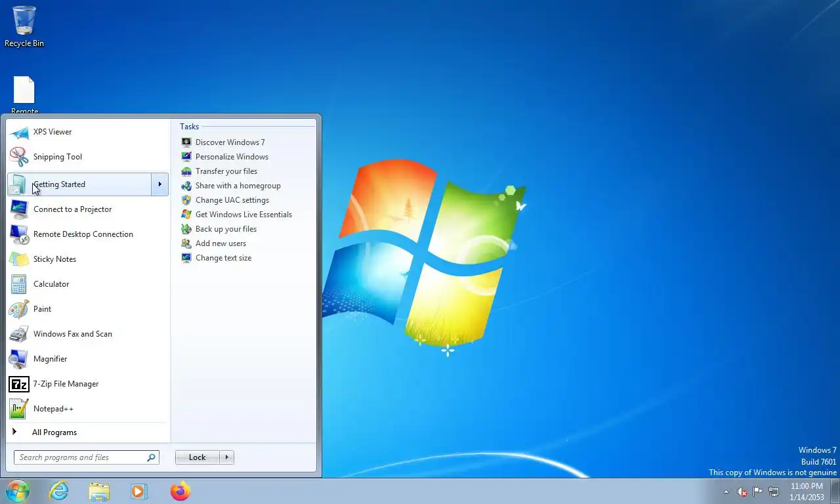840x504 pixels.
Task: Click Windows Fax and Scan label
Action: click(73, 334)
